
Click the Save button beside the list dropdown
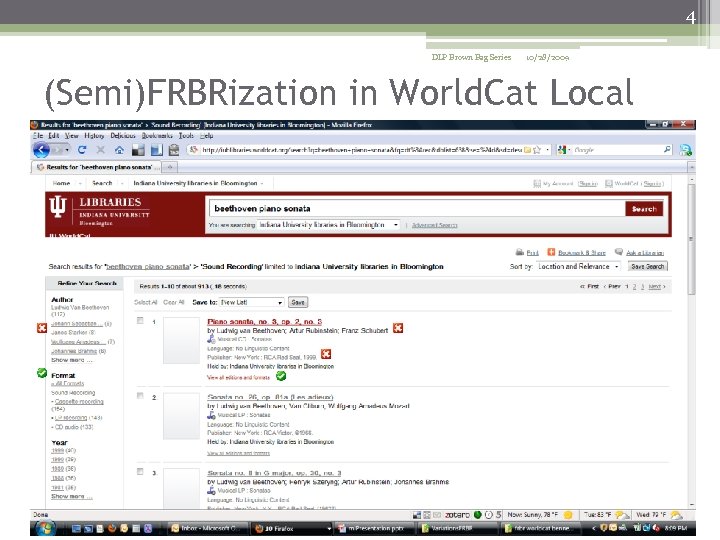click(298, 302)
